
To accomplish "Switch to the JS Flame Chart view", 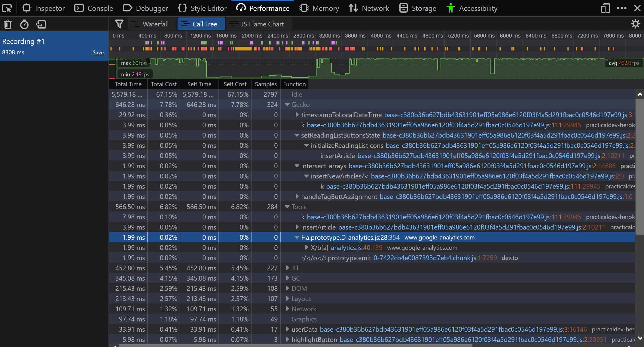I will point(258,24).
